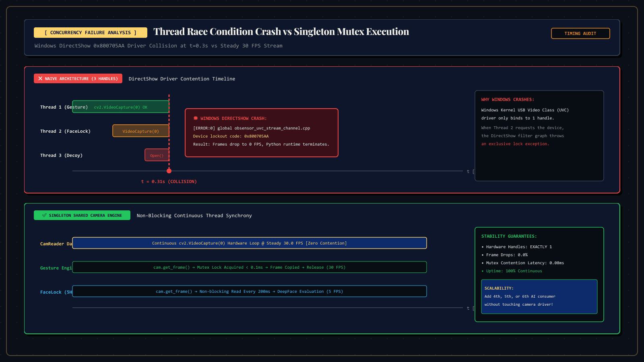The width and height of the screenshot is (644, 362).
Task: Click 'the DirectShow filter graph throws' line
Action: pyautogui.click(x=522, y=136)
